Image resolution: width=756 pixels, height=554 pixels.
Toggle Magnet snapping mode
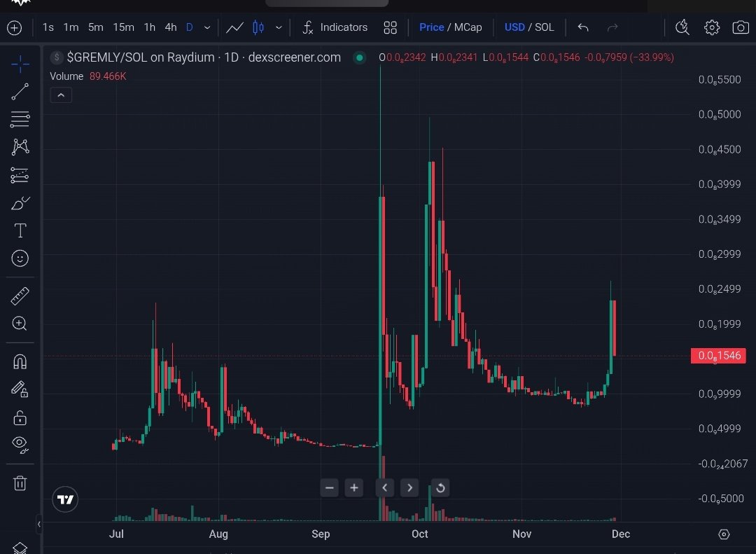[x=20, y=361]
